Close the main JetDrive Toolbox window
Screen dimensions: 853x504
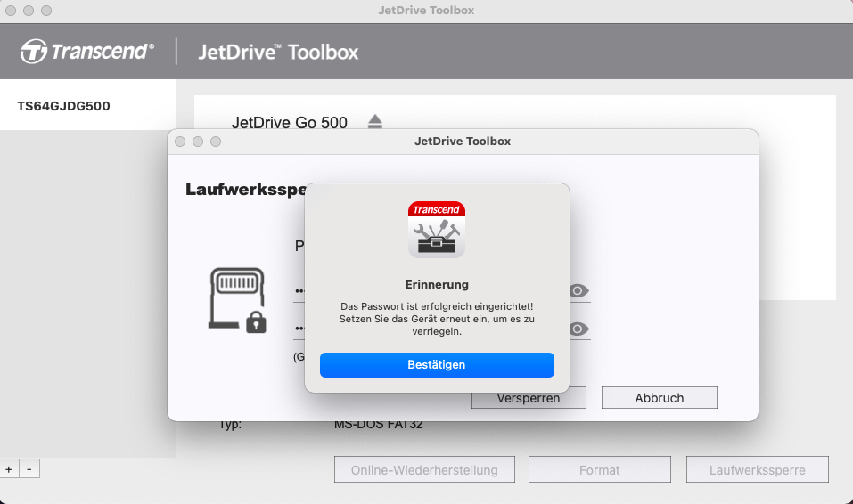11,11
